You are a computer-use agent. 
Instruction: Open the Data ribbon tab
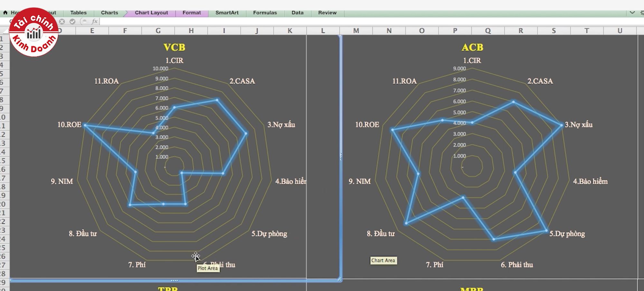pyautogui.click(x=298, y=13)
